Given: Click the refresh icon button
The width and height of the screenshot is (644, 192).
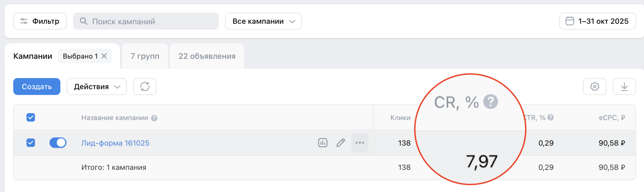Looking at the screenshot, I should [x=145, y=87].
